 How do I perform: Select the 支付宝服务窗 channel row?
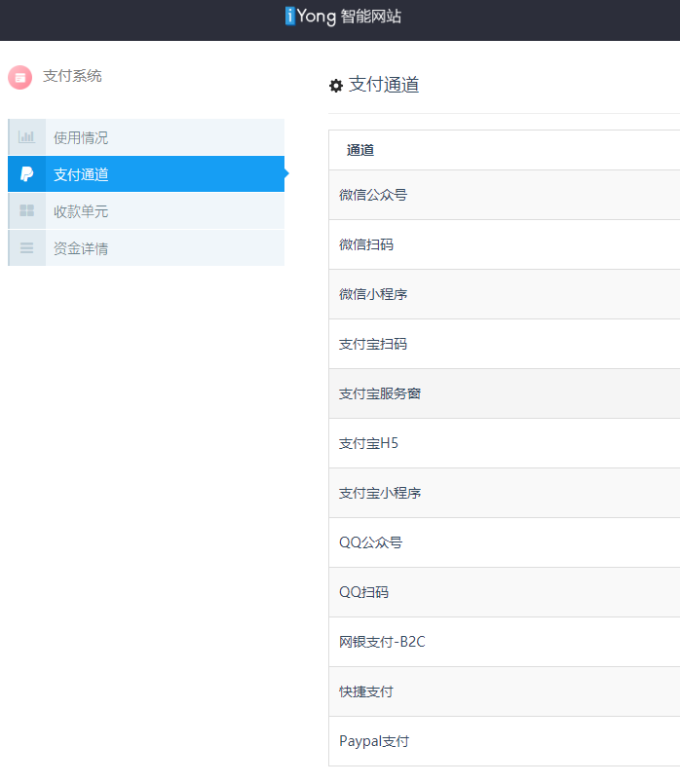tap(504, 393)
